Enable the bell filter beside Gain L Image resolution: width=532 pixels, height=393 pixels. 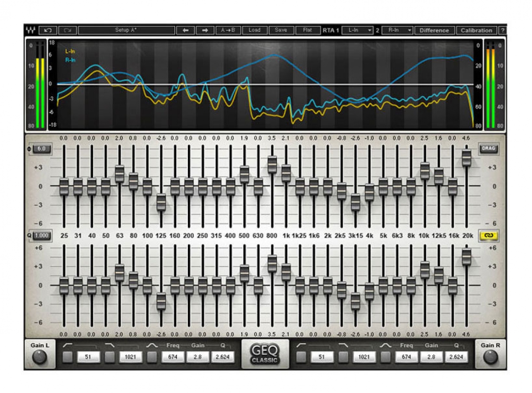pos(152,357)
